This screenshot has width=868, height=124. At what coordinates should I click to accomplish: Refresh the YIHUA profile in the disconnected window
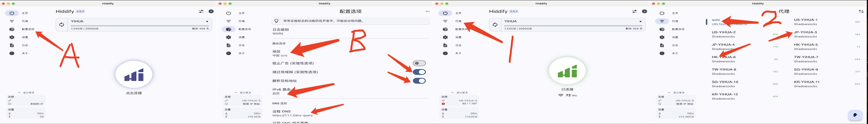[62, 24]
